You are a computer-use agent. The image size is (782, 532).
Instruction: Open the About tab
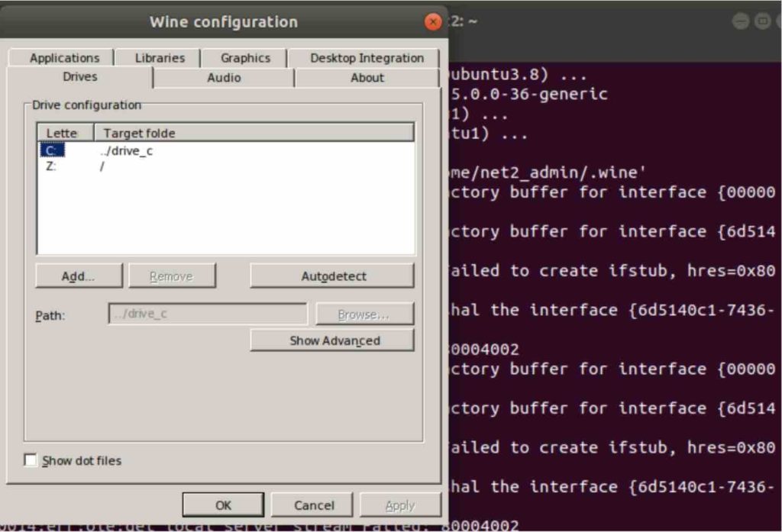(367, 77)
